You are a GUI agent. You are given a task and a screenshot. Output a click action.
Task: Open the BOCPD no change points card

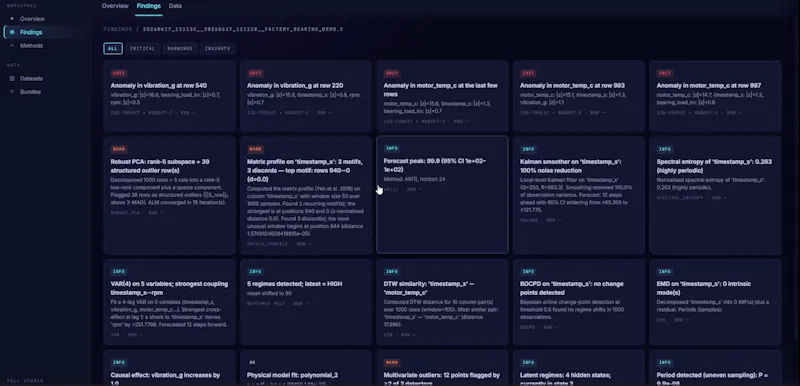tap(579, 302)
